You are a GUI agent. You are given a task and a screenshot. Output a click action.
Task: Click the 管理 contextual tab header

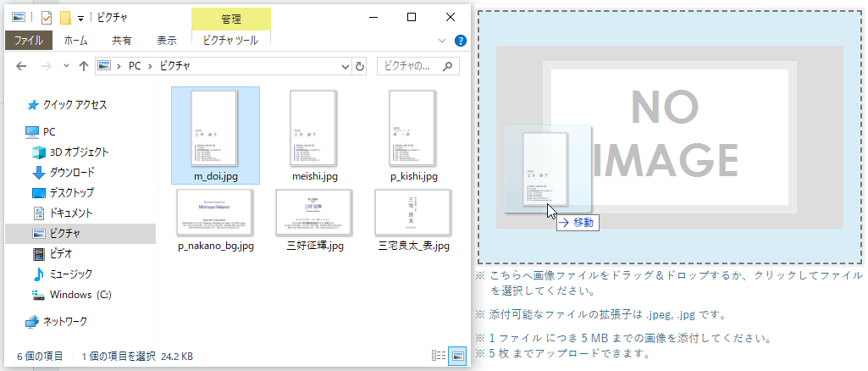(x=231, y=19)
